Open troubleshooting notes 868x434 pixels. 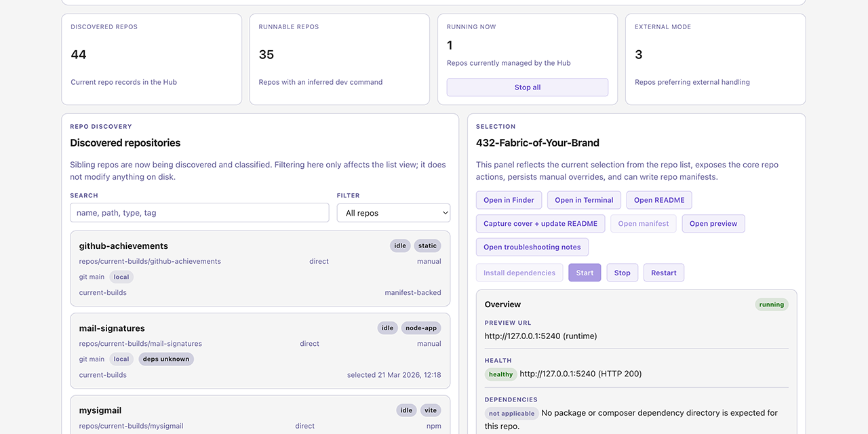click(x=532, y=248)
